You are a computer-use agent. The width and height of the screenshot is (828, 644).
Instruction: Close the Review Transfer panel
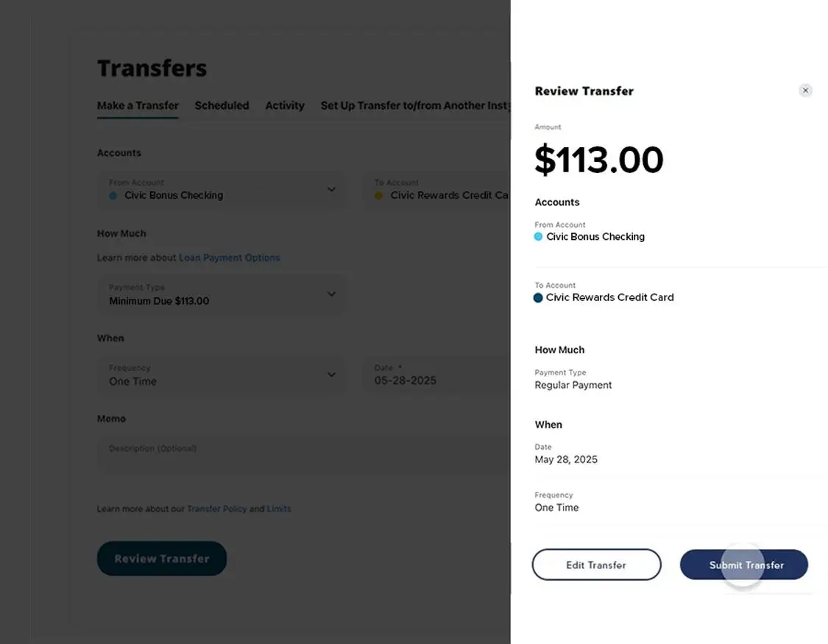pos(805,90)
